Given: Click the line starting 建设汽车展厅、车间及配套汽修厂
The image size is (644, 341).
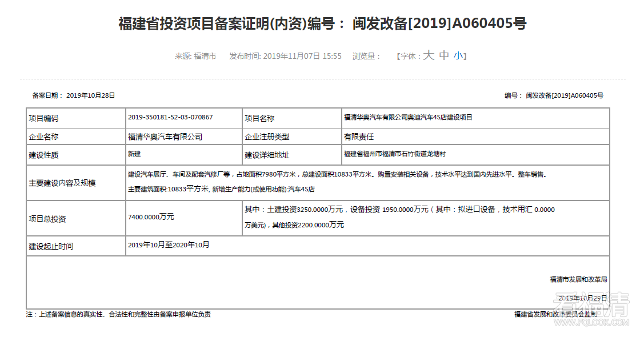Looking at the screenshot, I should [337, 174].
